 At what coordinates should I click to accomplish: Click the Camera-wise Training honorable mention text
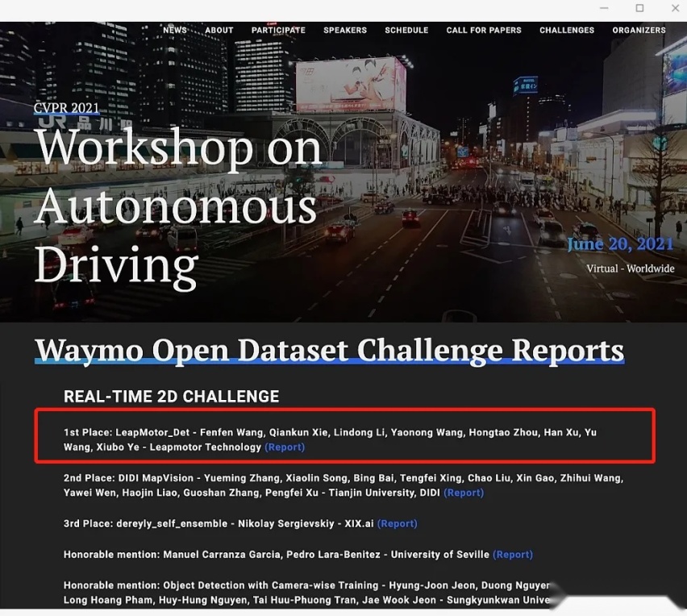[306, 593]
